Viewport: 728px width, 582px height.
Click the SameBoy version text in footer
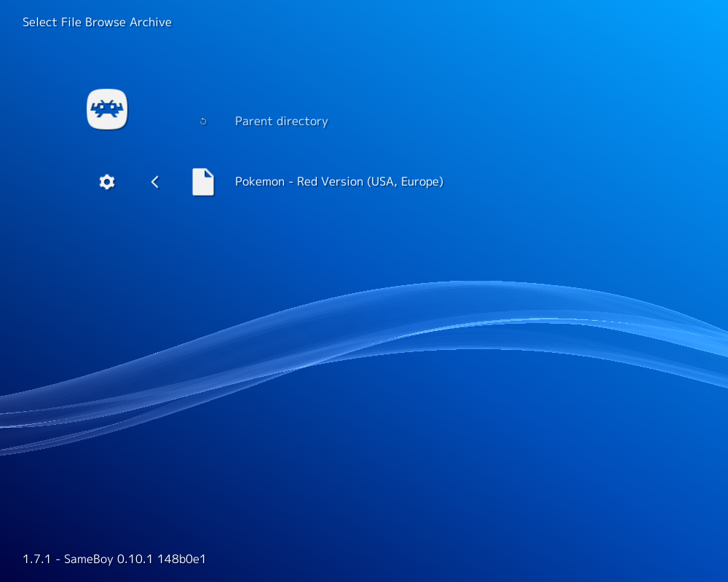coord(114,559)
